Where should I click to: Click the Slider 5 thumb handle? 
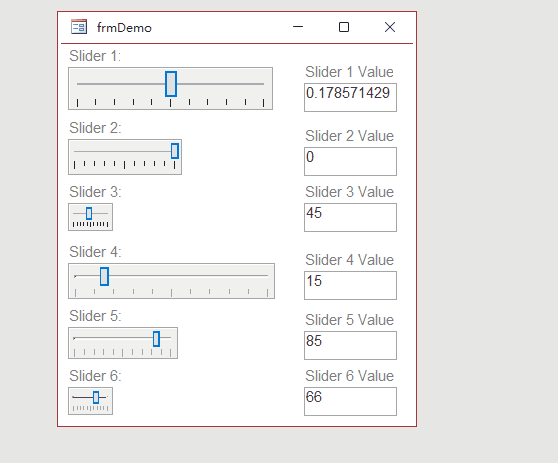point(156,339)
